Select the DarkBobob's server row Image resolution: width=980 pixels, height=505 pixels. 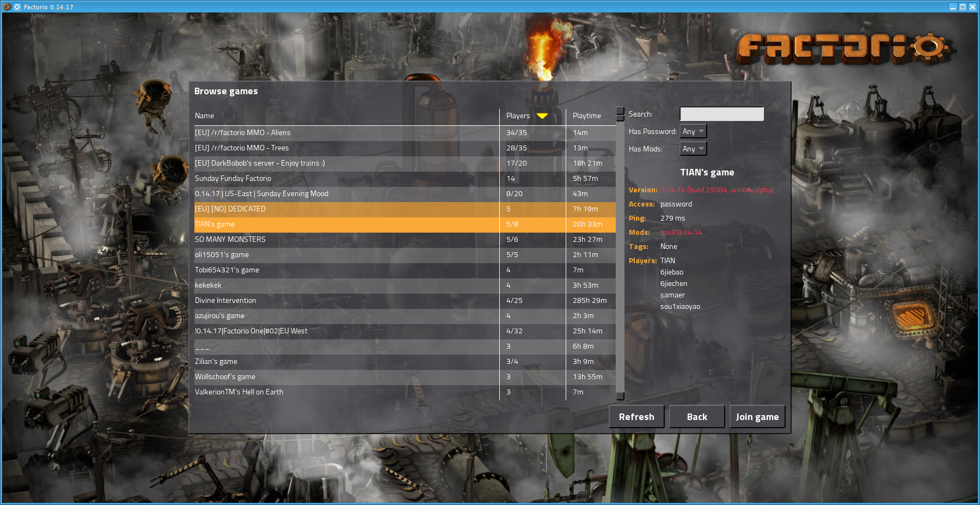pyautogui.click(x=259, y=163)
